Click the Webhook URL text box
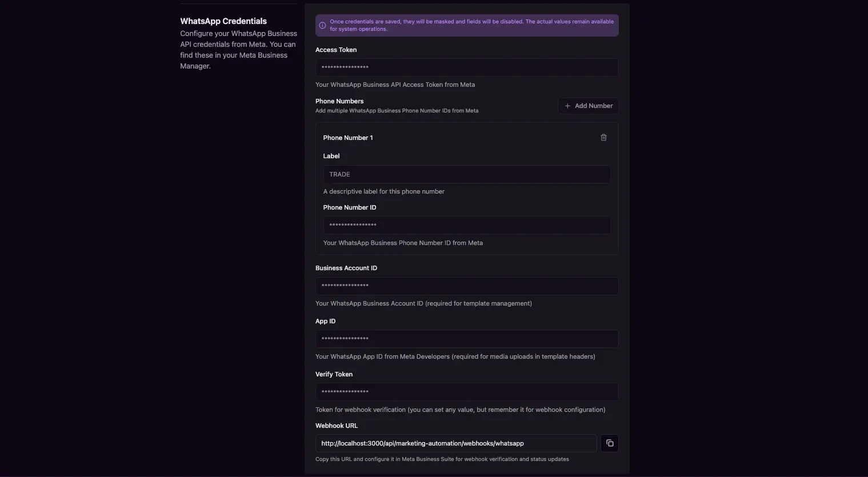The image size is (868, 477). [455, 443]
